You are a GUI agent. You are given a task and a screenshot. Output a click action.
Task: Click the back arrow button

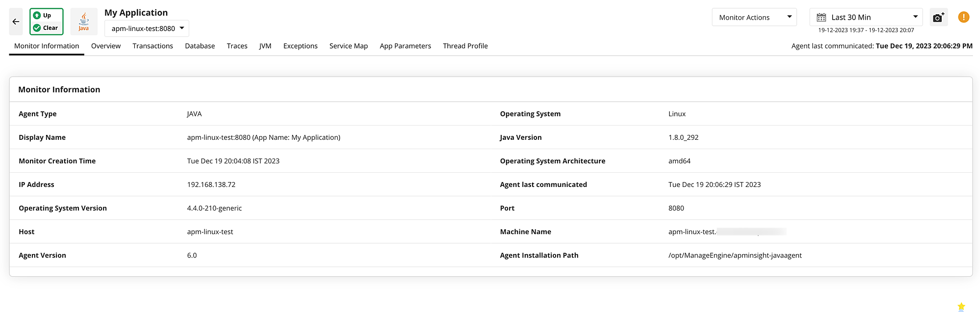16,22
